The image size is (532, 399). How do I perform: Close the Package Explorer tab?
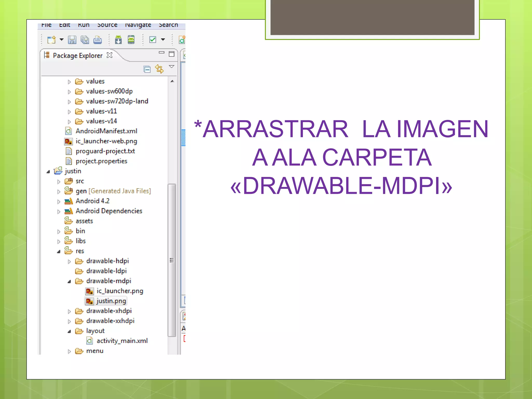tap(110, 55)
